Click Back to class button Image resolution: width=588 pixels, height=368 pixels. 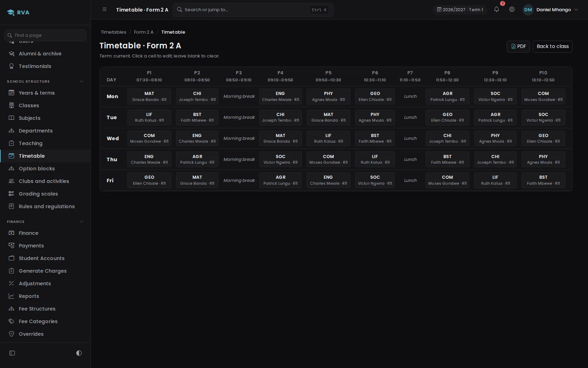552,46
